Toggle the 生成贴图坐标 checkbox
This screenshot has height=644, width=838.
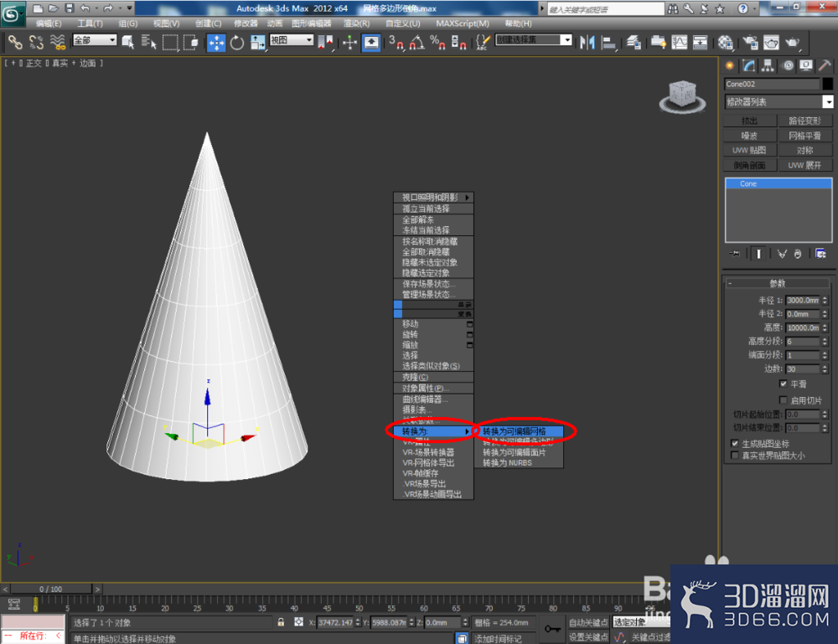tap(735, 443)
